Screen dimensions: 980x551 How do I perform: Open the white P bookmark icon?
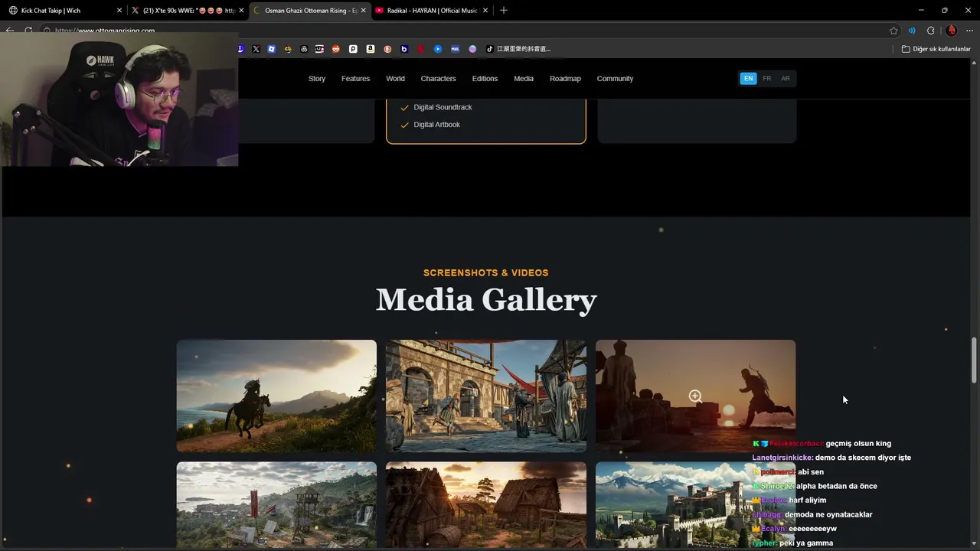[x=353, y=49]
